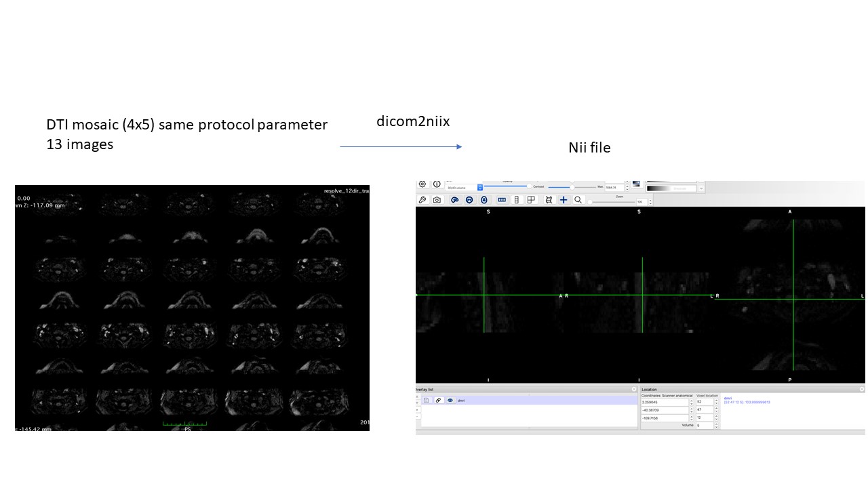Image resolution: width=868 pixels, height=488 pixels.
Task: Close the Location panel
Action: tap(861, 390)
